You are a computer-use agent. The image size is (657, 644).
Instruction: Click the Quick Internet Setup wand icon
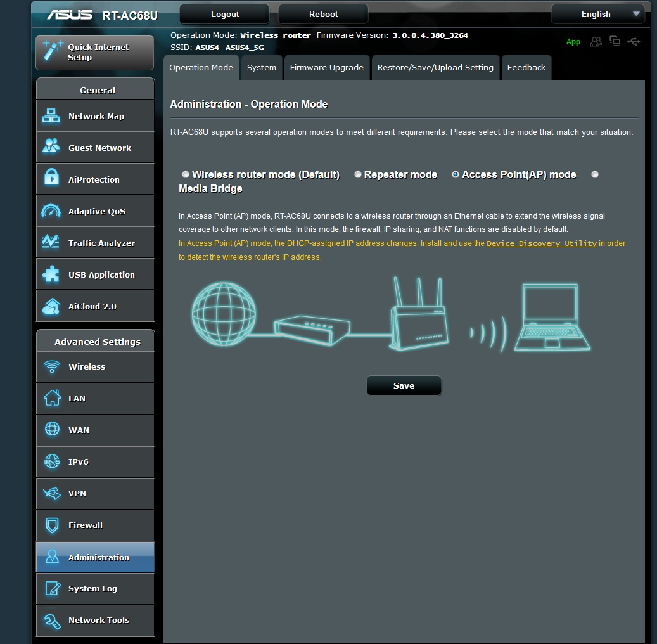click(52, 50)
